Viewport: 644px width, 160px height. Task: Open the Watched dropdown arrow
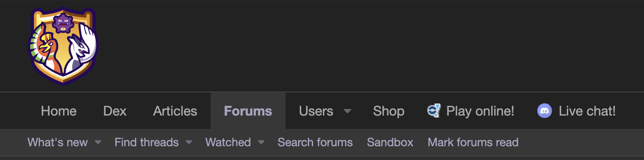(x=261, y=142)
